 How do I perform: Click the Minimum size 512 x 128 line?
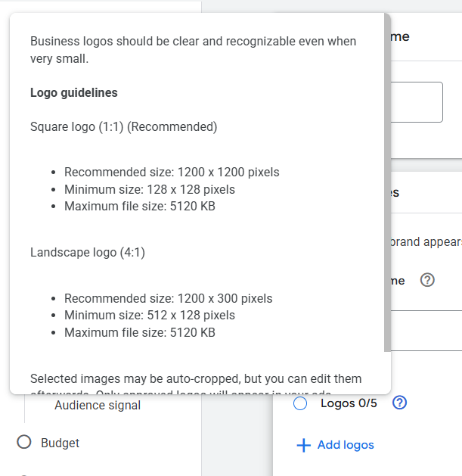pyautogui.click(x=150, y=316)
